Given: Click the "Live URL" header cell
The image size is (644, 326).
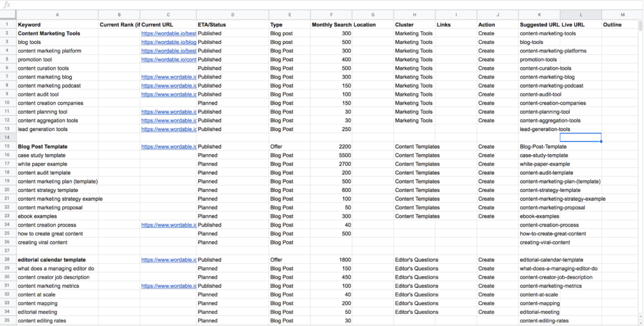Looking at the screenshot, I should (x=580, y=25).
